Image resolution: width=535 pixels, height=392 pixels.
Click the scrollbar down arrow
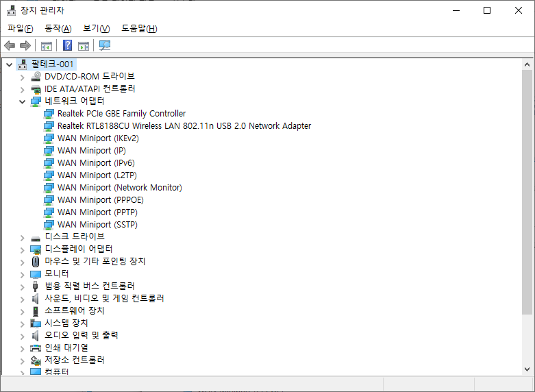pyautogui.click(x=527, y=369)
